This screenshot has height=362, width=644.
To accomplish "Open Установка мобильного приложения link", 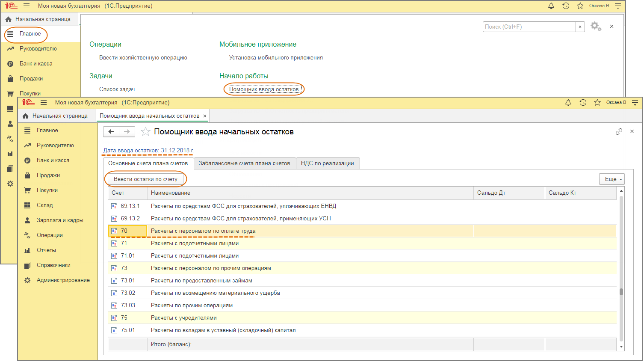I will [x=276, y=58].
